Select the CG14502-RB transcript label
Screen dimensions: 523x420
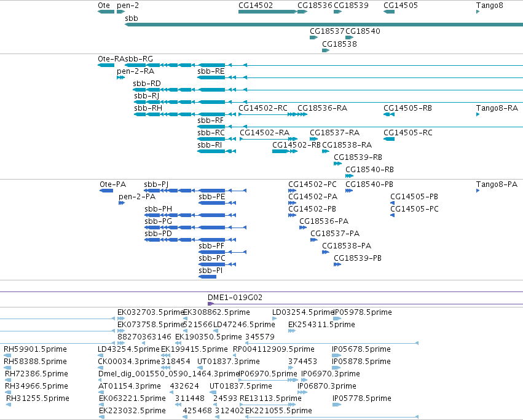coord(296,145)
